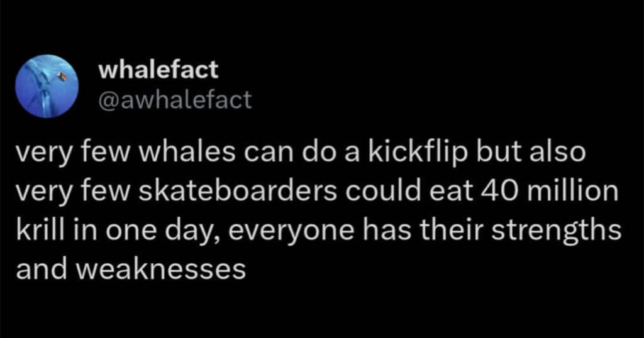This screenshot has width=644, height=338.
Task: Select the word skateboarders in tweet
Action: click(x=238, y=192)
